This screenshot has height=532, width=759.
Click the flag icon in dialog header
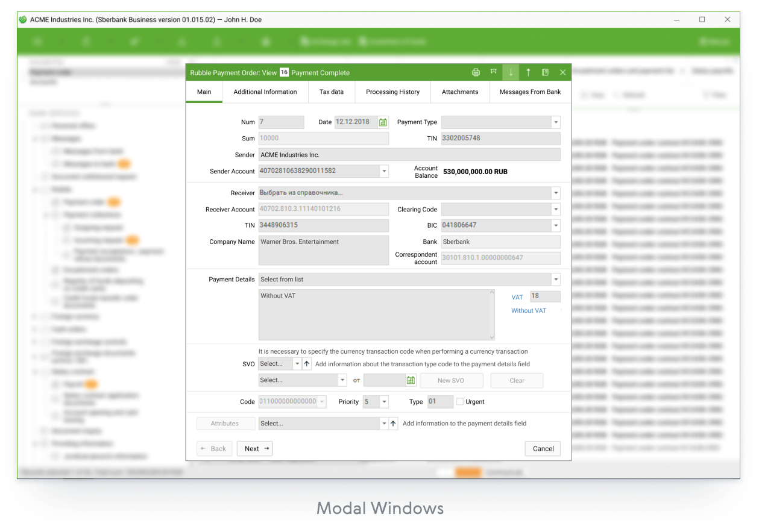tap(493, 72)
